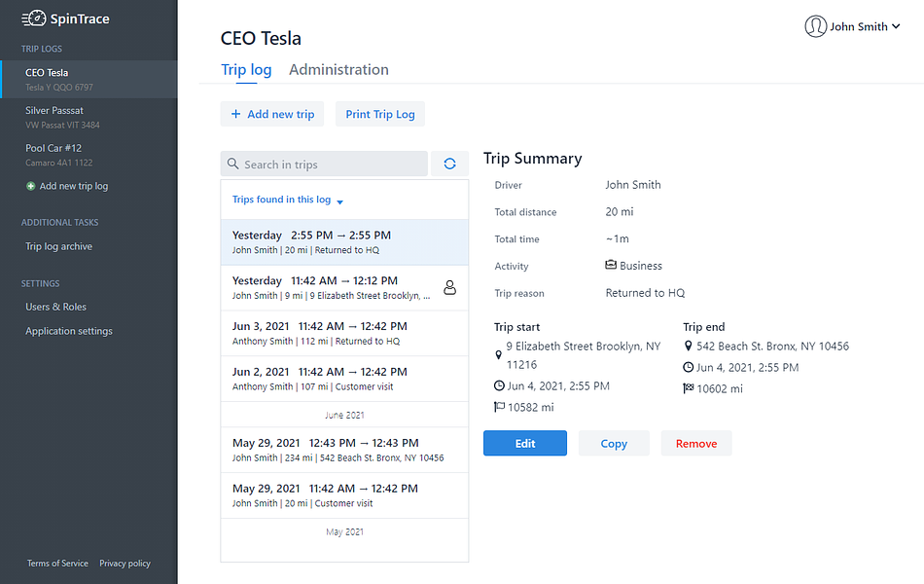Click the John Smith avatar icon
Viewport: 924px width, 584px height.
coord(816,26)
